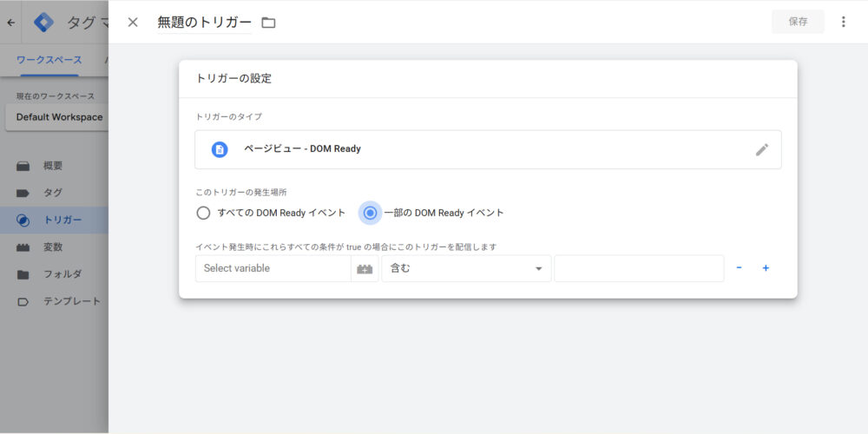
Task: Open the three-dot more options menu
Action: point(843,22)
